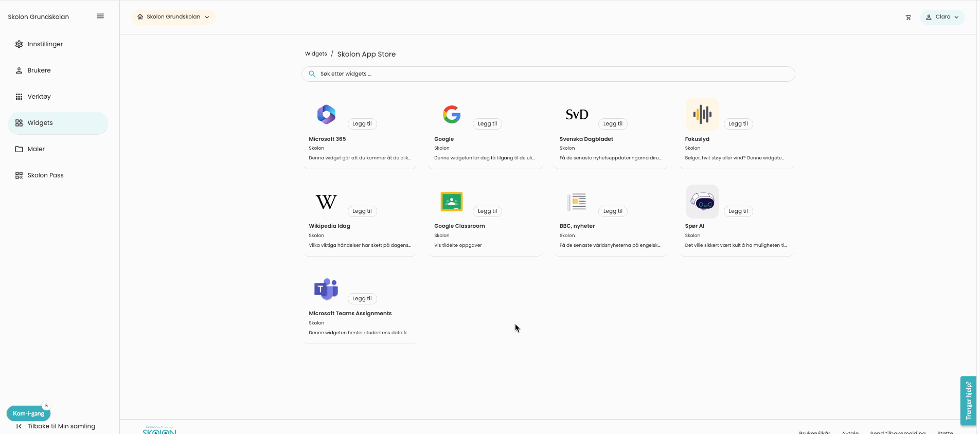Click the Spør AI robot icon
The height and width of the screenshot is (434, 980).
pyautogui.click(x=702, y=202)
